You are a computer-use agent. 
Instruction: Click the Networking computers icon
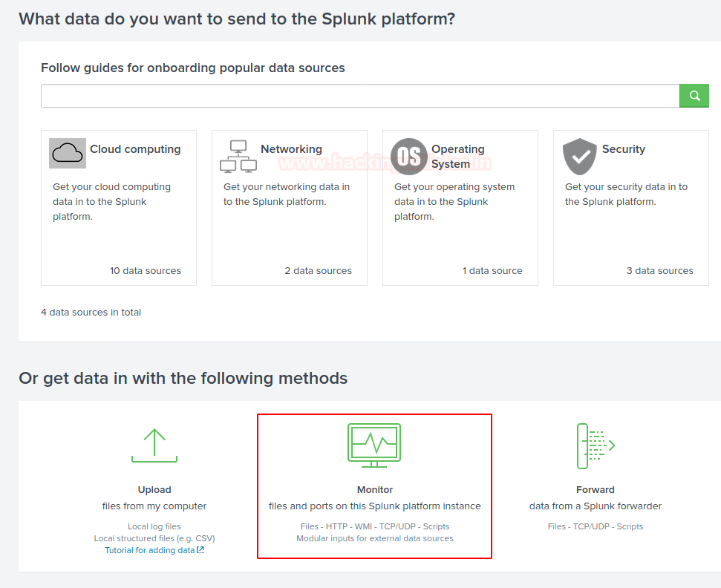click(238, 156)
